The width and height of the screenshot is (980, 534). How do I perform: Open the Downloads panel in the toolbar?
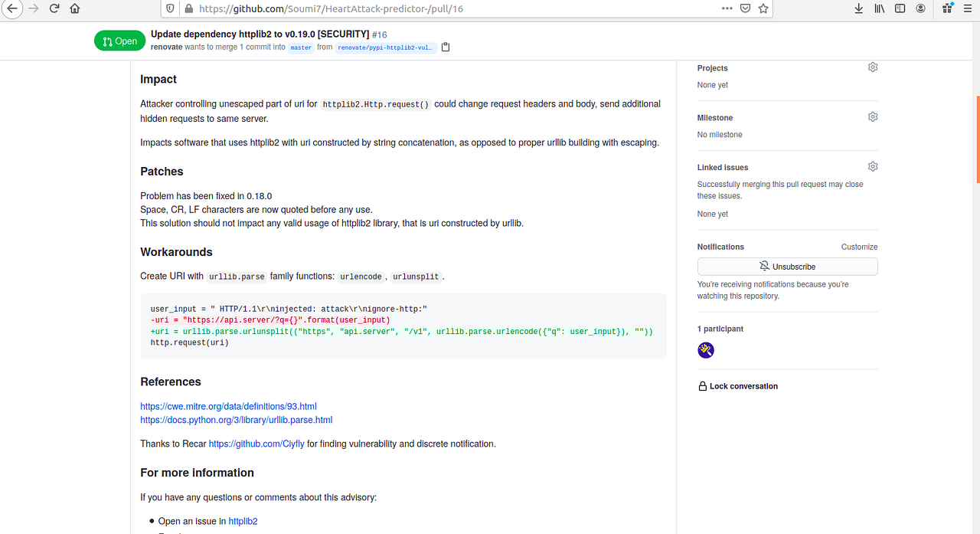[x=858, y=8]
